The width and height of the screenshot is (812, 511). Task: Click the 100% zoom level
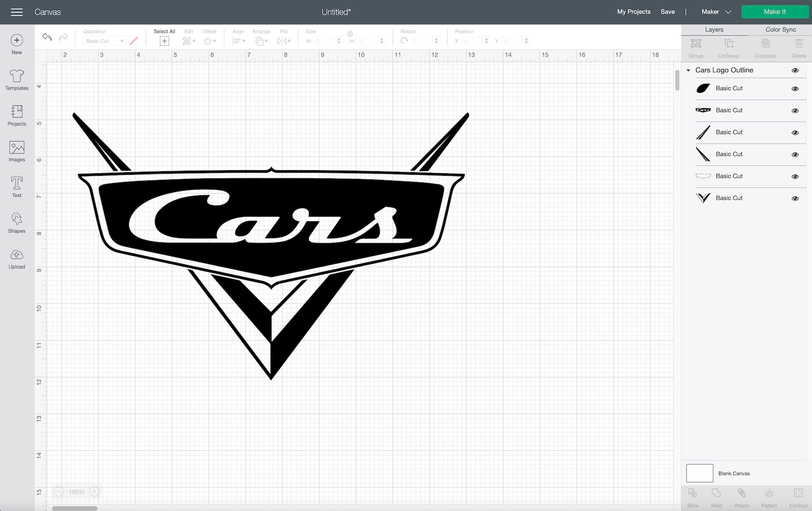point(77,492)
